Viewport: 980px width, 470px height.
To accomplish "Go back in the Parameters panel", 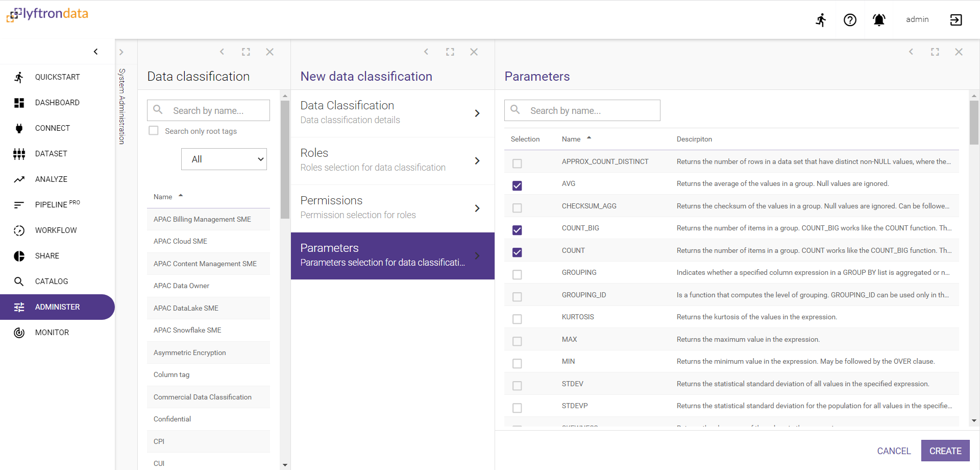I will pyautogui.click(x=911, y=52).
